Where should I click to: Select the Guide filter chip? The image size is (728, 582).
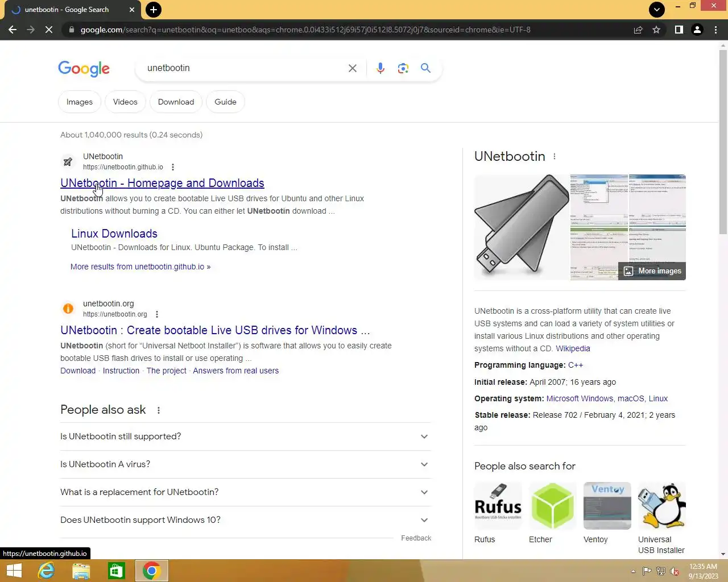(225, 102)
